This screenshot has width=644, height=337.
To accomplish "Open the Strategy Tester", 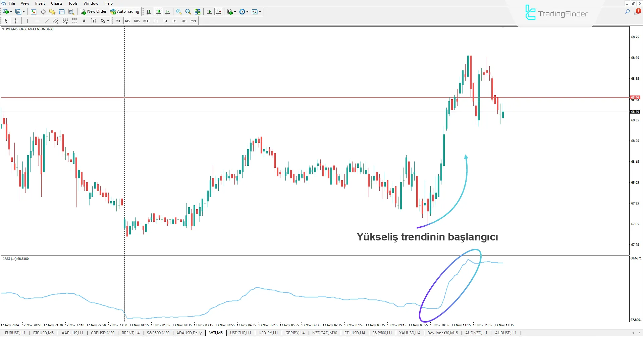I will click(71, 12).
